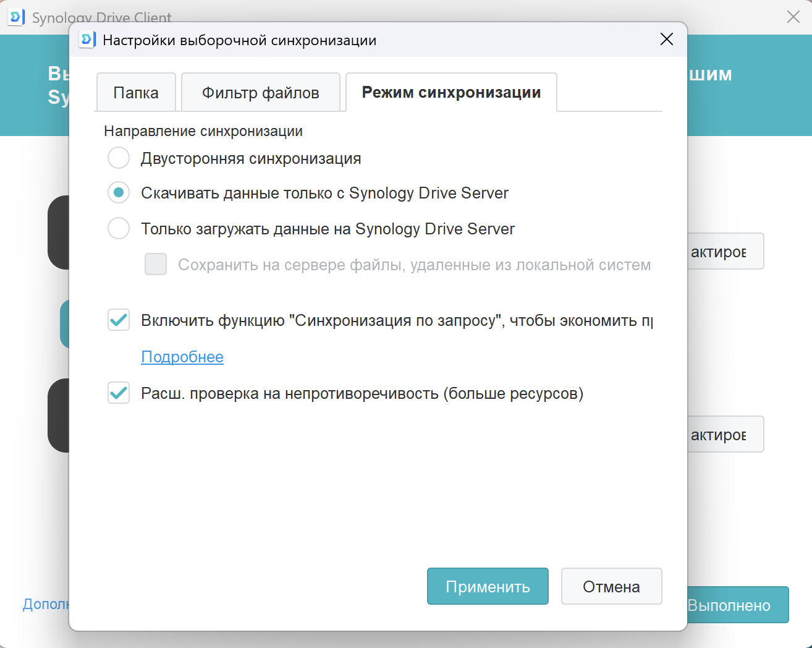812x648 pixels.
Task: Click the lower partially hidden edit button
Action: (725, 434)
